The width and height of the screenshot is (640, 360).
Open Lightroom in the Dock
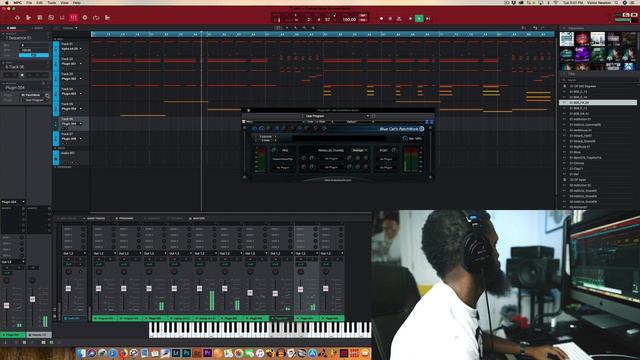(176, 353)
